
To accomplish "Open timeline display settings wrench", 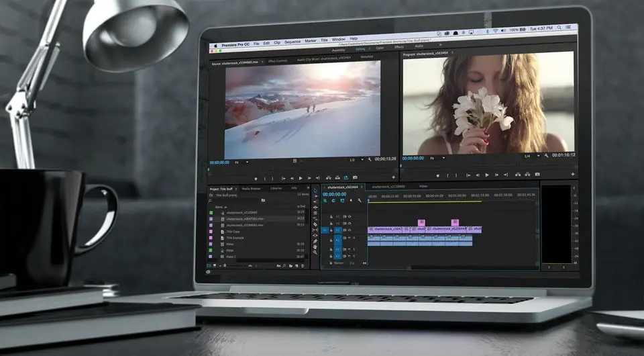I will [360, 201].
